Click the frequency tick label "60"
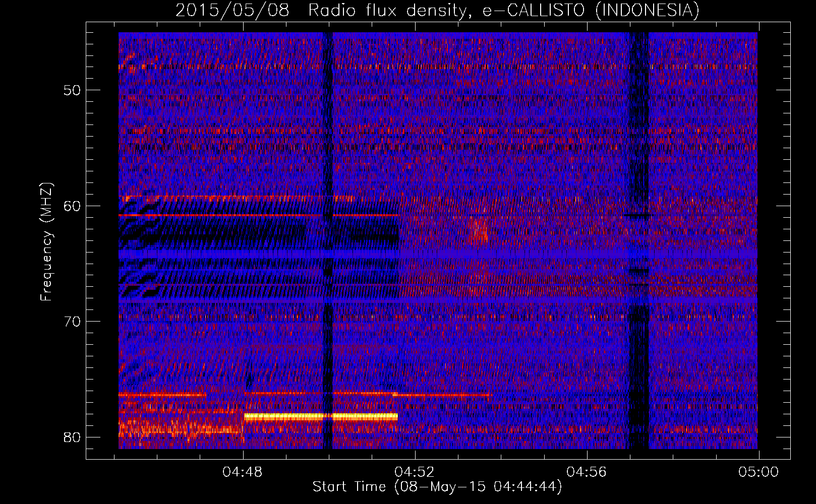The image size is (816, 504). [x=72, y=206]
